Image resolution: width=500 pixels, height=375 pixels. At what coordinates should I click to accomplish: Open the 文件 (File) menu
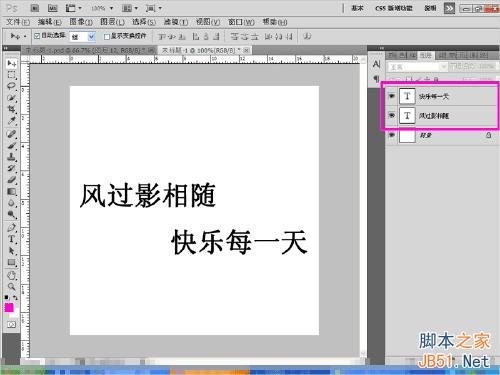18,22
